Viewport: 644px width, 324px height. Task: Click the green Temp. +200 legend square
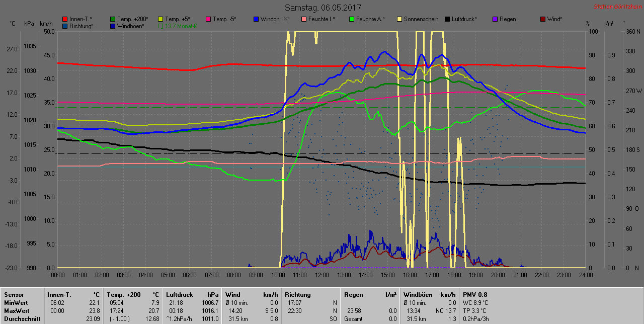pyautogui.click(x=113, y=19)
